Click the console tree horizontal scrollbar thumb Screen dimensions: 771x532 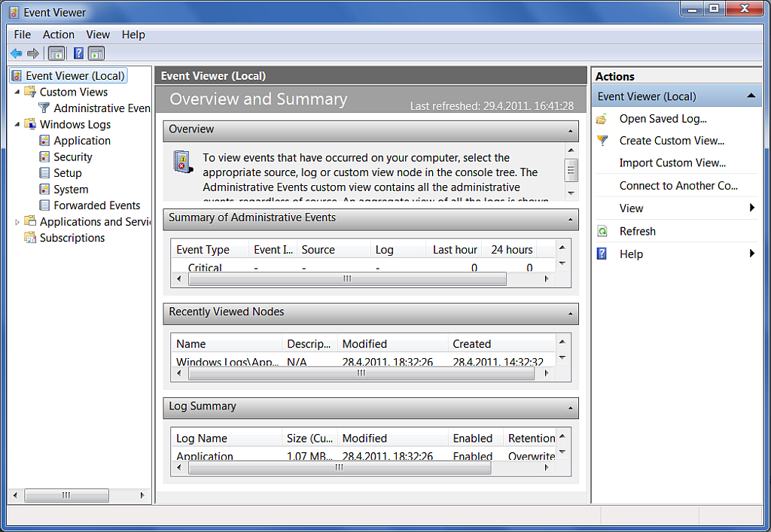pyautogui.click(x=66, y=495)
